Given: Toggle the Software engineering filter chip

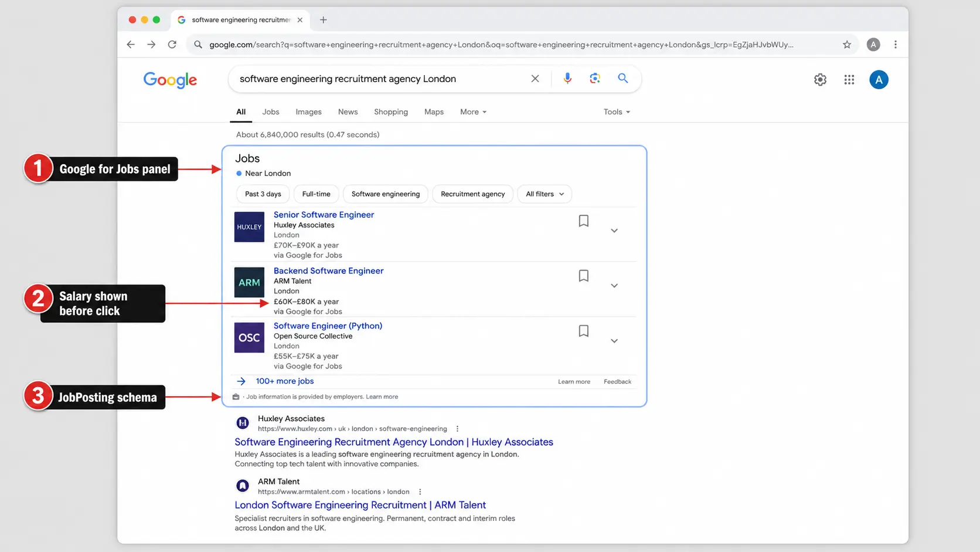Looking at the screenshot, I should tap(386, 194).
